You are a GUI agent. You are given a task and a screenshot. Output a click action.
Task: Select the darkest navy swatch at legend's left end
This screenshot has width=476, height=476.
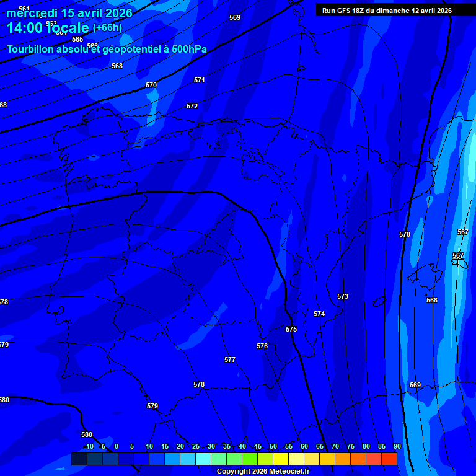point(79,459)
